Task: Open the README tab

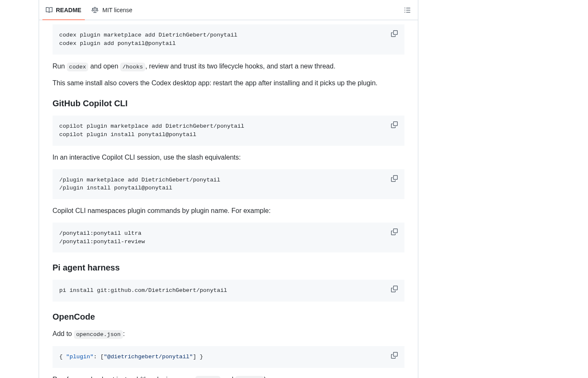Action: (x=63, y=10)
